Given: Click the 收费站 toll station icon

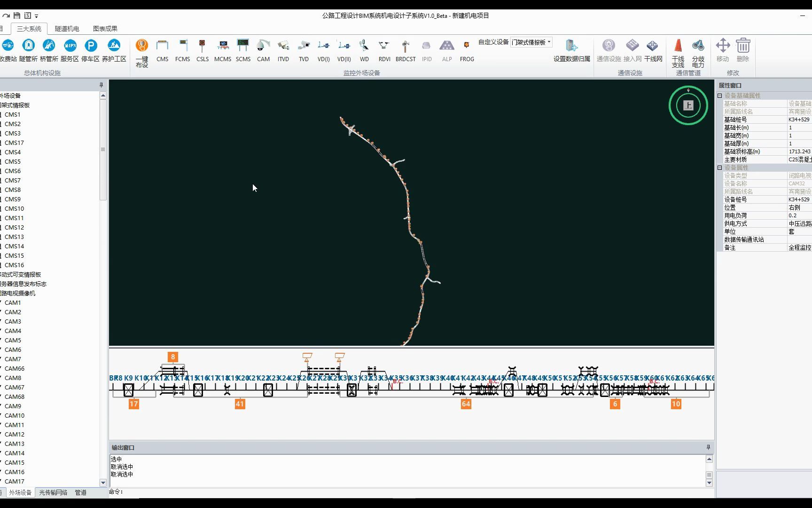Looking at the screenshot, I should coord(8,46).
